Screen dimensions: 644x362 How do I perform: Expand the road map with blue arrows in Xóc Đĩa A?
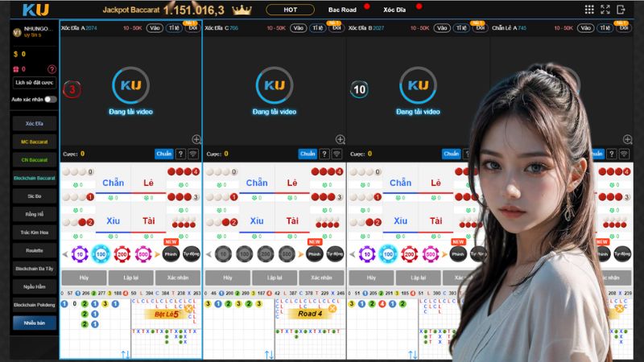(125, 354)
